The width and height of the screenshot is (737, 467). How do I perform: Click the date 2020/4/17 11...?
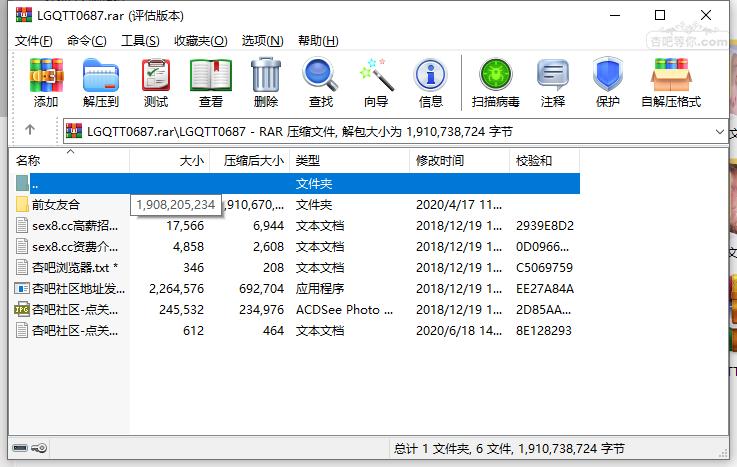459,204
